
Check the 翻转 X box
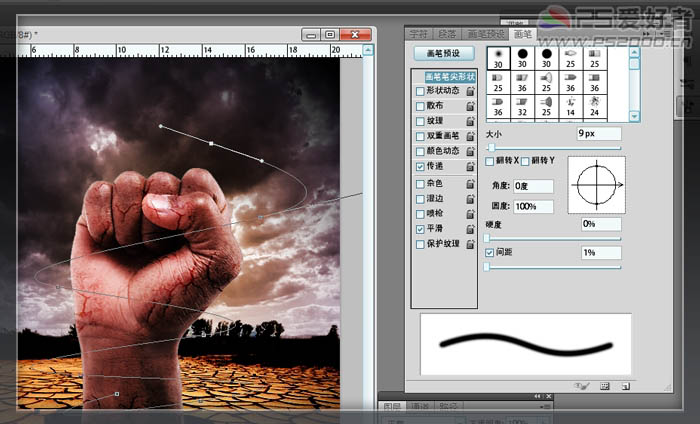tap(490, 161)
